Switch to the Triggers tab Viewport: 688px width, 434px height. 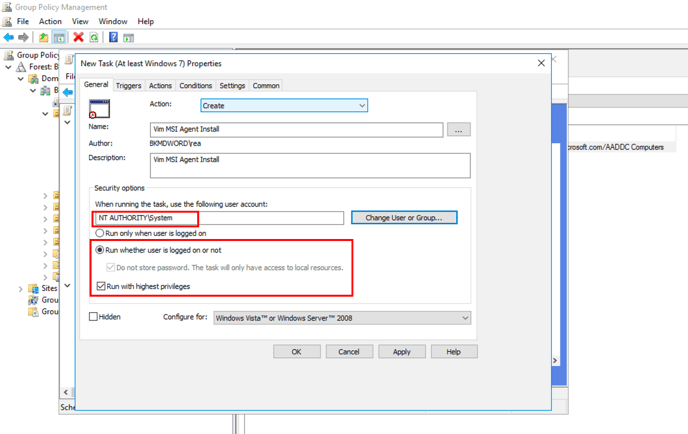click(128, 86)
